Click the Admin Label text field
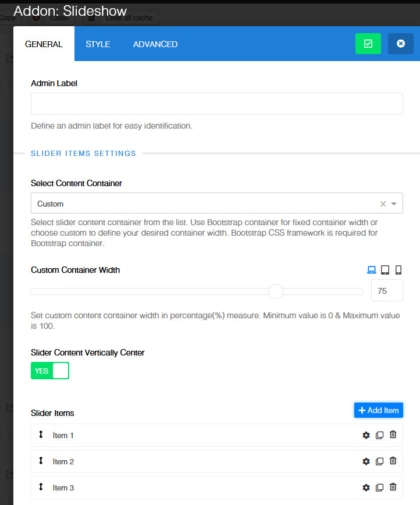Screen dimensions: 420x505 click(x=216, y=104)
